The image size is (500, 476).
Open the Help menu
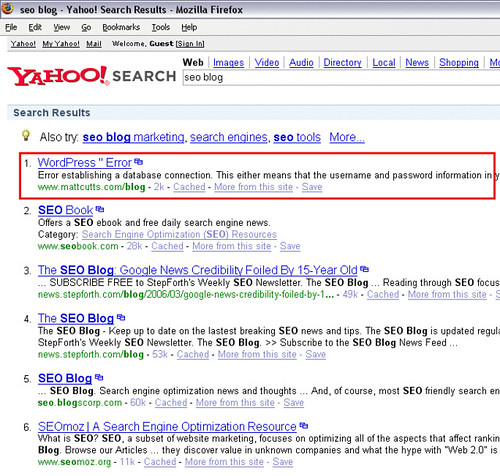(x=189, y=27)
